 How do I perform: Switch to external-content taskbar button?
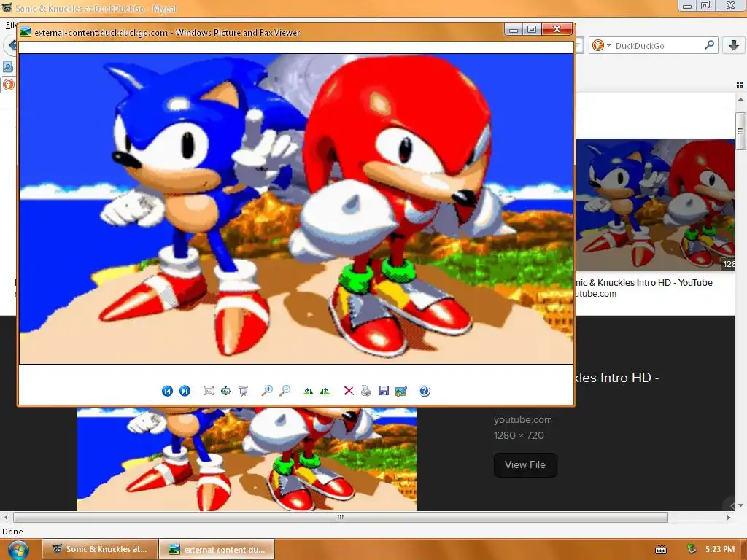[x=217, y=550]
